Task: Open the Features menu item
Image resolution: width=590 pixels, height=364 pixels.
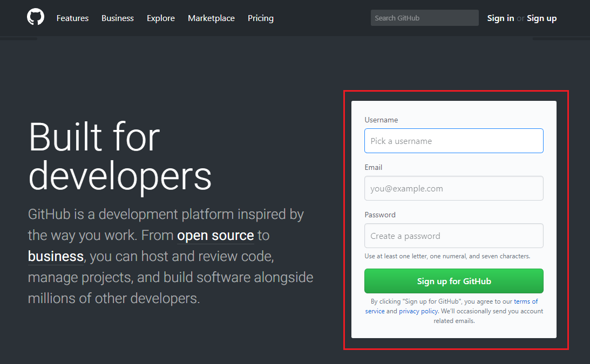Action: 73,18
